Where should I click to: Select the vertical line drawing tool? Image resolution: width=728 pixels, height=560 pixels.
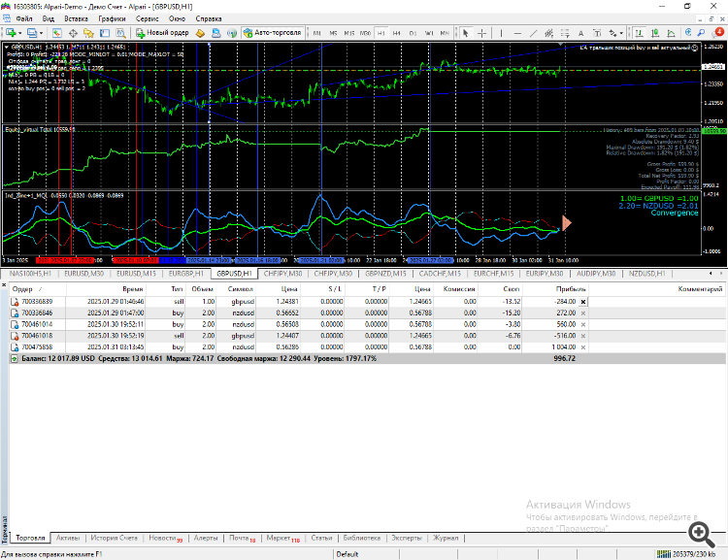[x=501, y=33]
